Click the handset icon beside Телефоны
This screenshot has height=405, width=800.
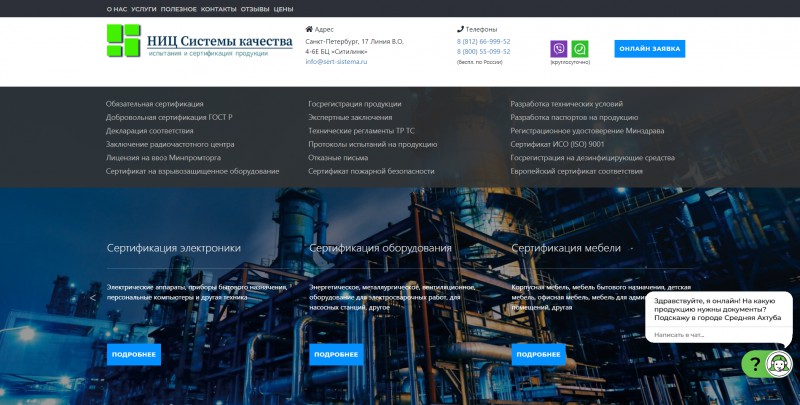(460, 29)
